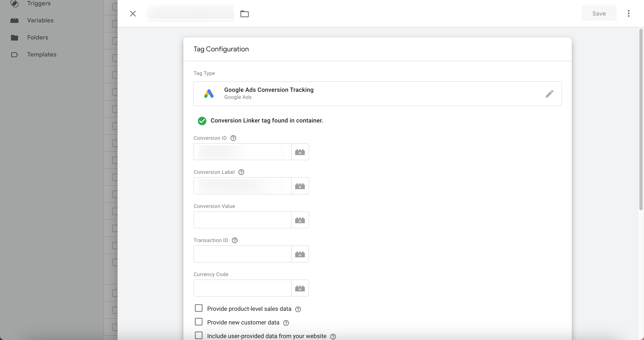Open Conversion ID help tooltip
This screenshot has width=644, height=340.
coord(233,138)
